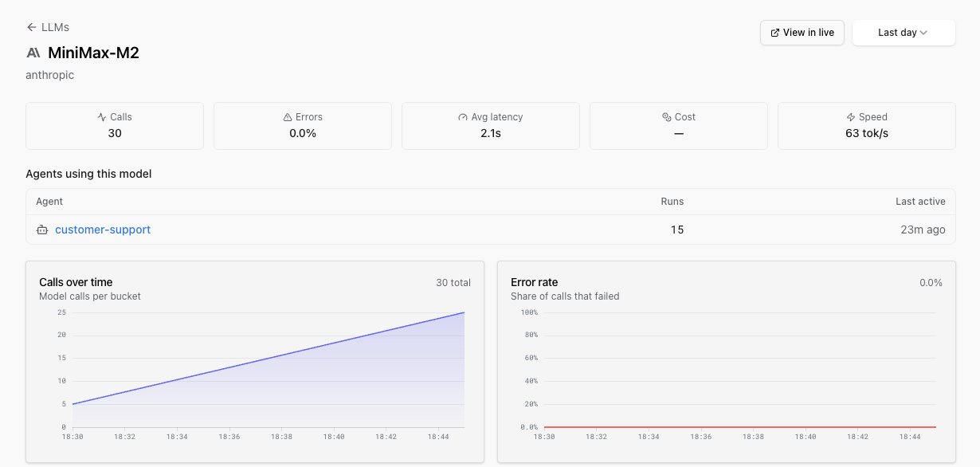
Task: Click Share of calls that failed subtitle
Action: point(565,296)
